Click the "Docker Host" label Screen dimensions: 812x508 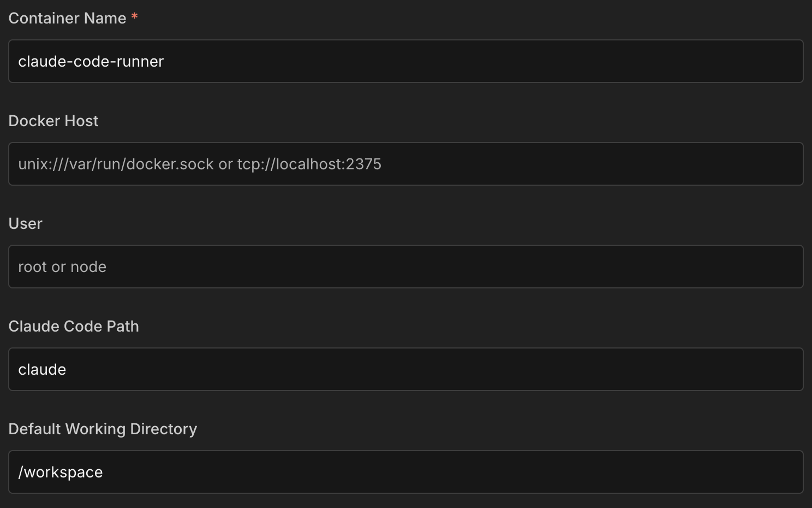(x=53, y=121)
